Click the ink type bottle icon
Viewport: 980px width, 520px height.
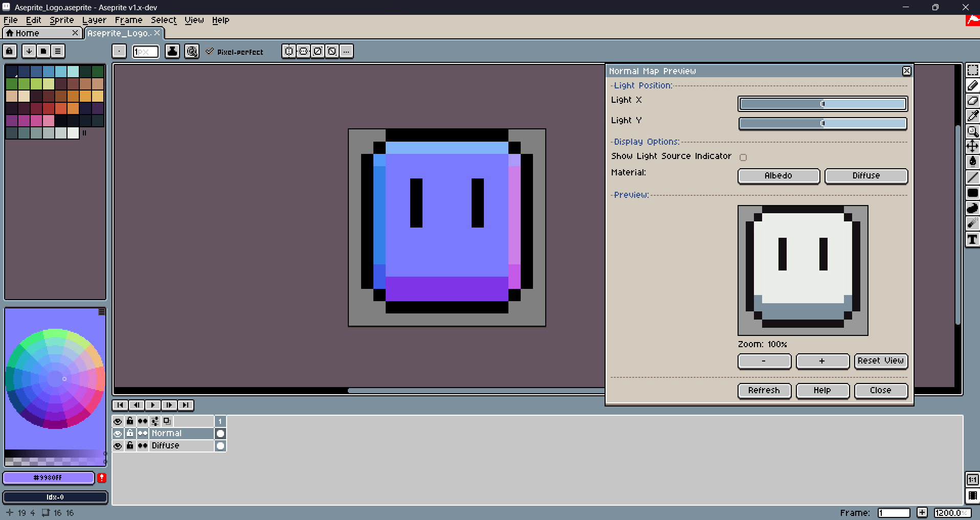[172, 51]
